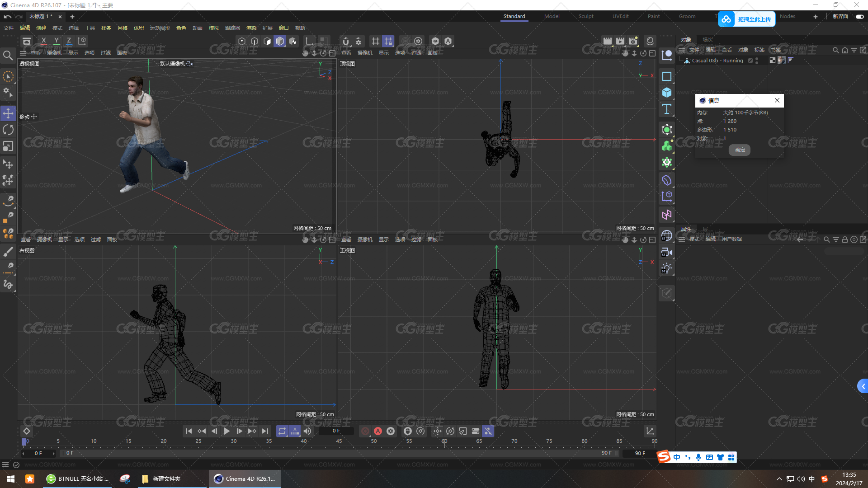The width and height of the screenshot is (868, 488).
Task: Switch to the UVEdit layout tab
Action: coord(620,16)
